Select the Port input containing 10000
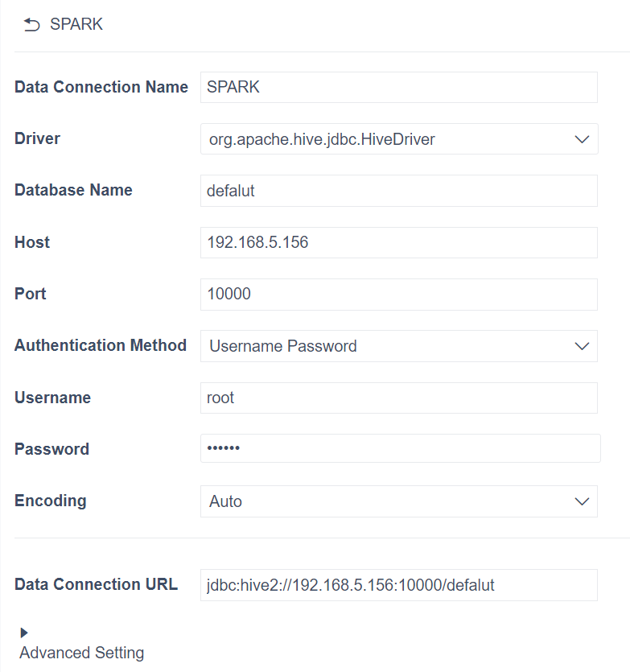The image size is (630, 672). click(398, 294)
